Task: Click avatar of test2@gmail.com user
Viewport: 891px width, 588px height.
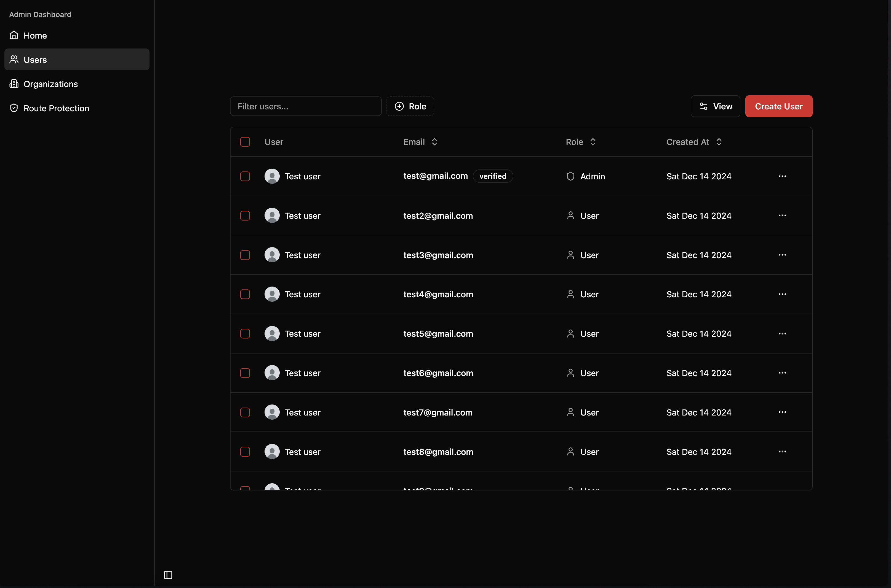Action: click(x=272, y=216)
